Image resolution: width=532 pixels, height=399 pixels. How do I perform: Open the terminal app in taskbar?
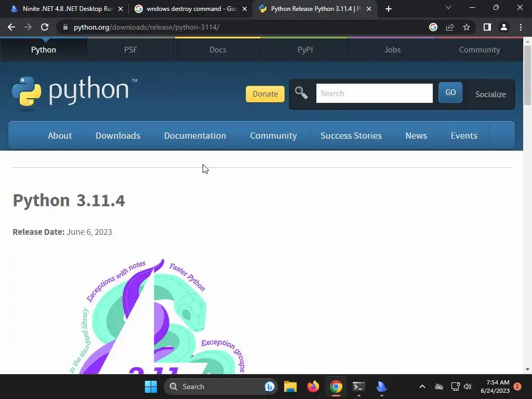[358, 387]
